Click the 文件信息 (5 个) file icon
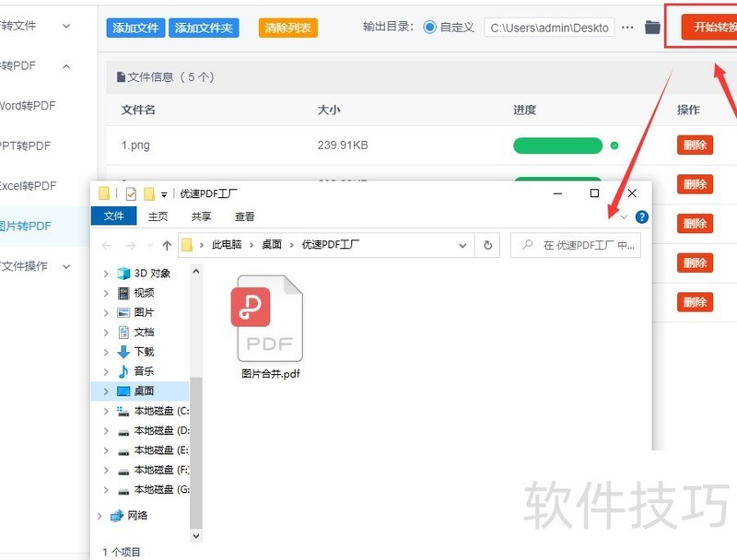 tap(121, 76)
